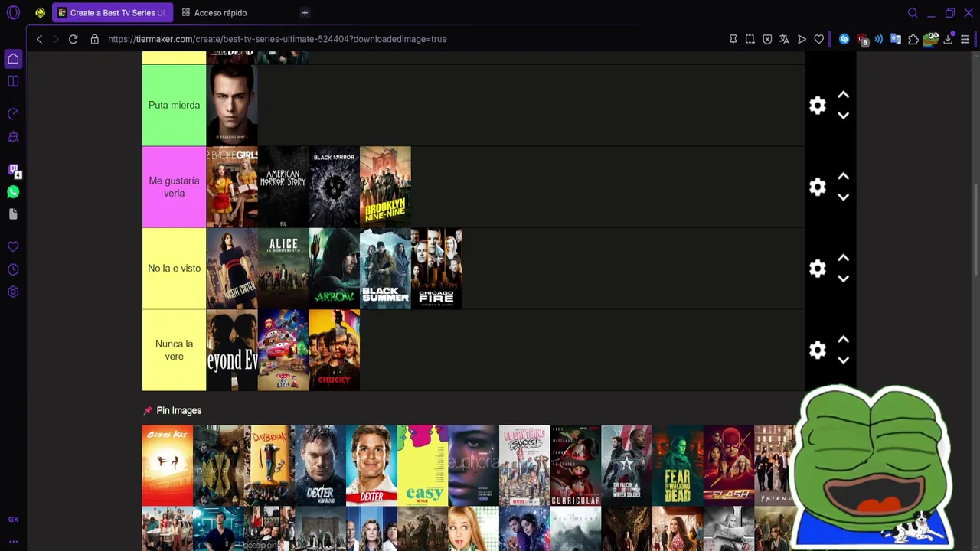
Task: Move Puta mierda row up
Action: pyautogui.click(x=843, y=95)
